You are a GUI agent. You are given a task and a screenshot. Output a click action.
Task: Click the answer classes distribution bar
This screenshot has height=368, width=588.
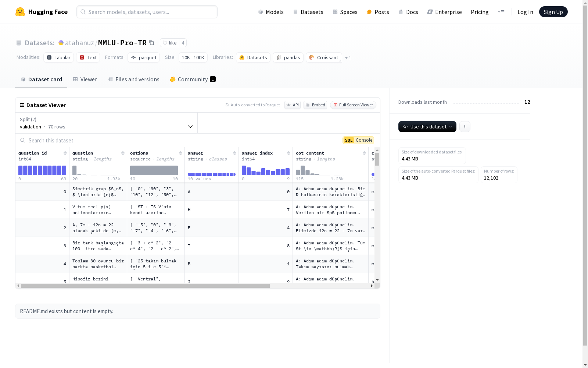click(x=212, y=174)
